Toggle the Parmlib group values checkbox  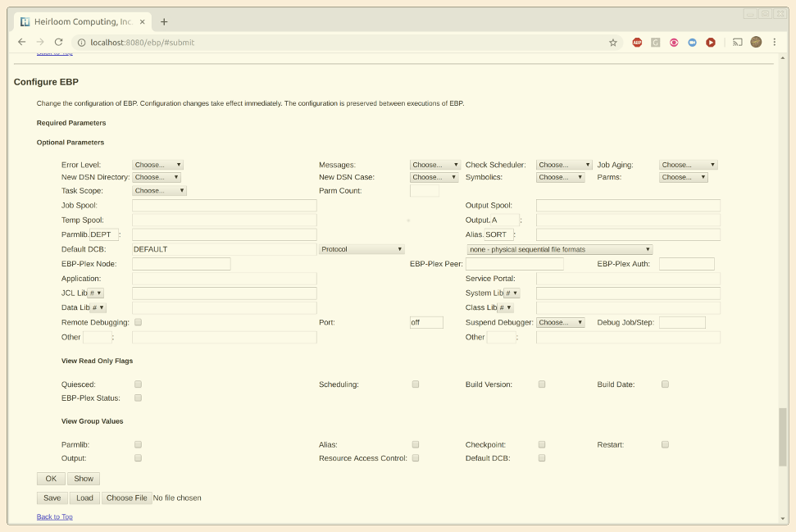tap(138, 444)
